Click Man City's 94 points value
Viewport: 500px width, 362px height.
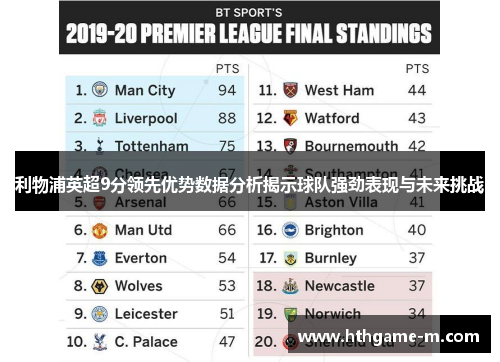227,90
